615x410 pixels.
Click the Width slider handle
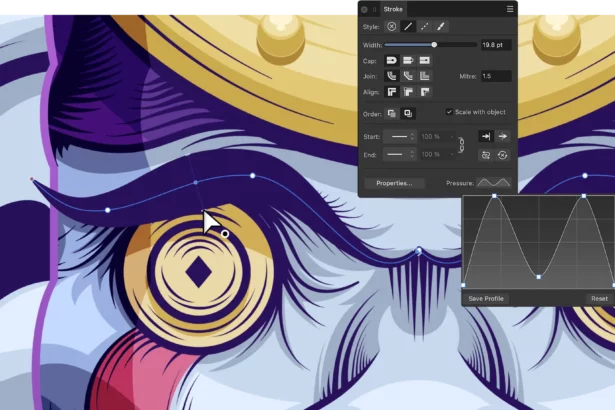434,45
